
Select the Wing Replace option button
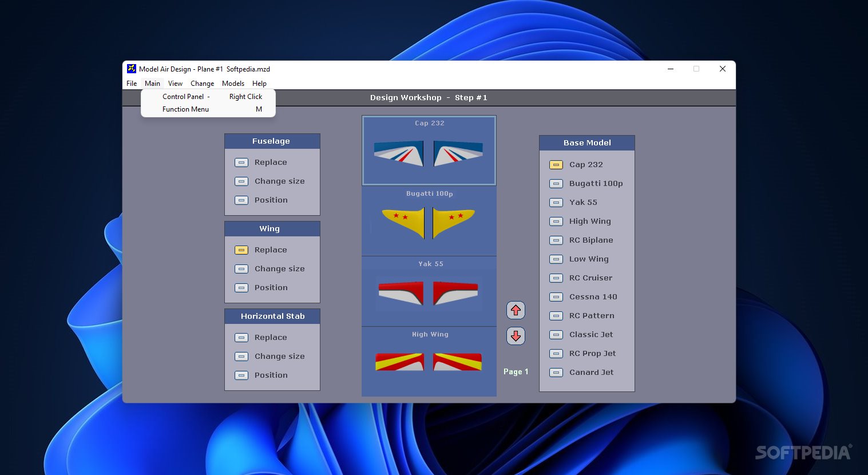241,250
